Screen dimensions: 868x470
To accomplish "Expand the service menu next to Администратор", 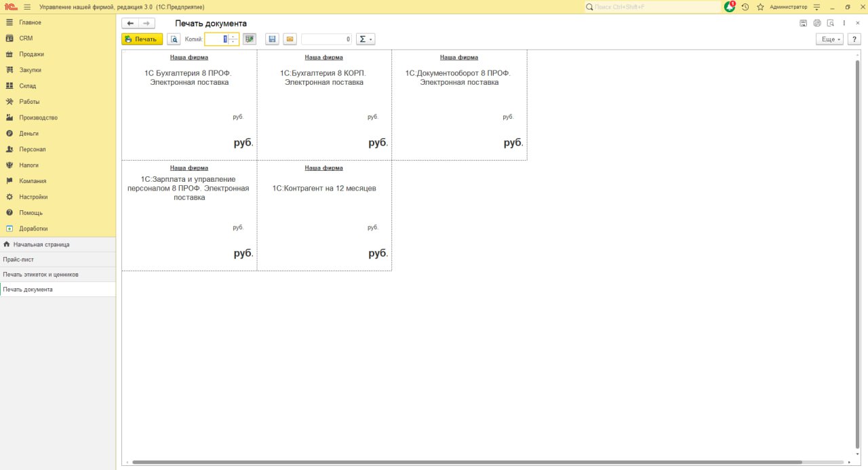I will point(816,7).
